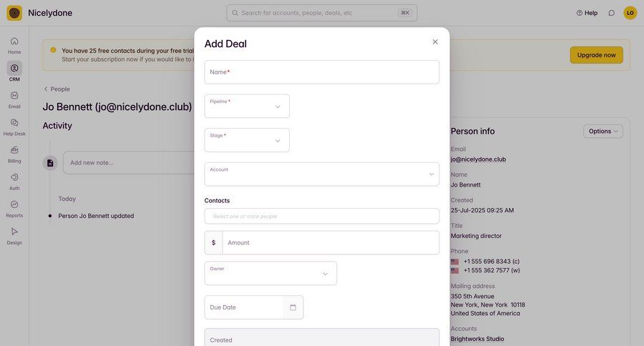The height and width of the screenshot is (346, 644).
Task: Click the Created field in the dialog
Action: (322, 337)
